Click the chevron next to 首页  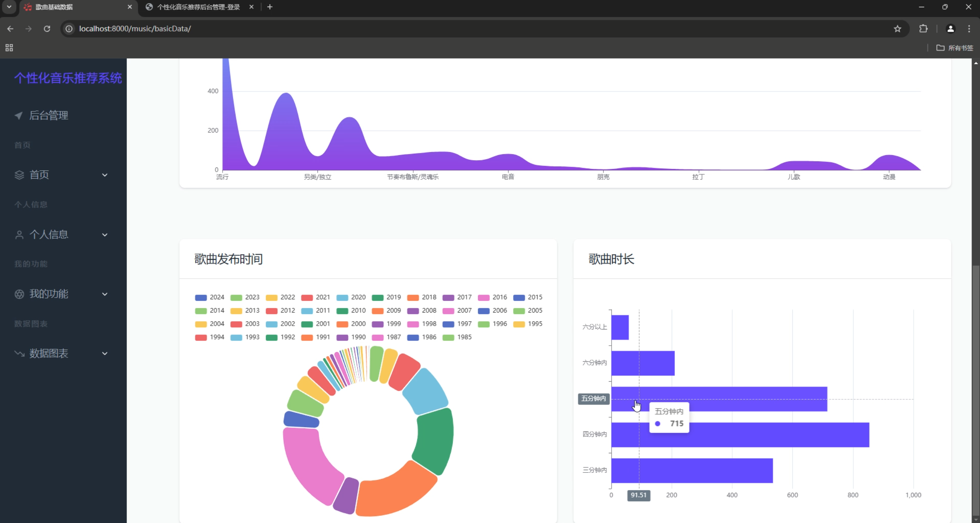105,175
